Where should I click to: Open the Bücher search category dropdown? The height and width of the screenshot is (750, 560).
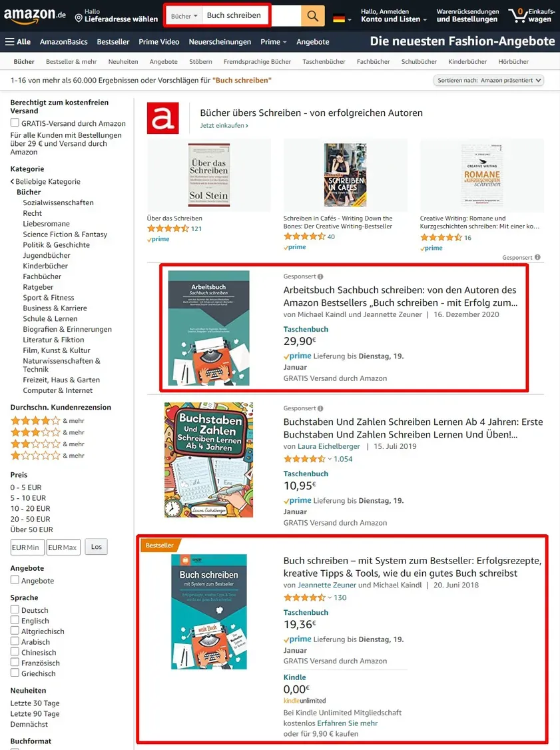(x=184, y=16)
